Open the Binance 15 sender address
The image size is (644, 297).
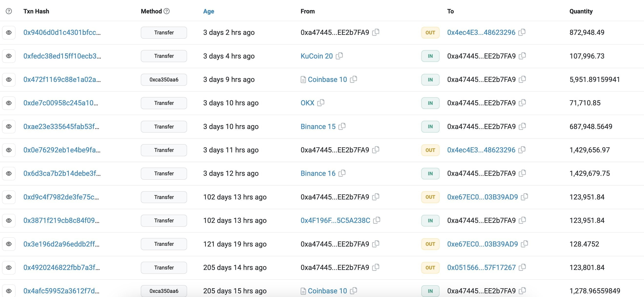[x=318, y=127]
